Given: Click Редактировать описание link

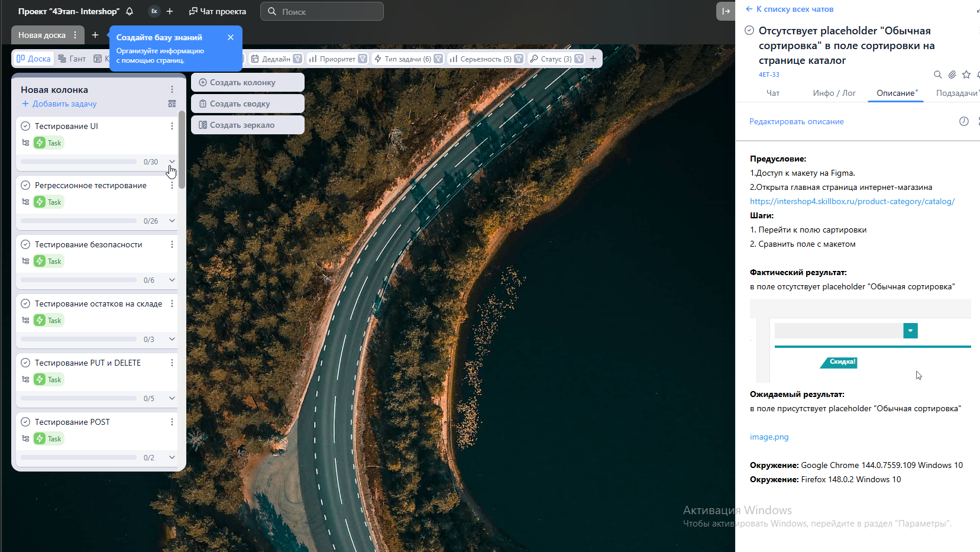Looking at the screenshot, I should pos(797,121).
